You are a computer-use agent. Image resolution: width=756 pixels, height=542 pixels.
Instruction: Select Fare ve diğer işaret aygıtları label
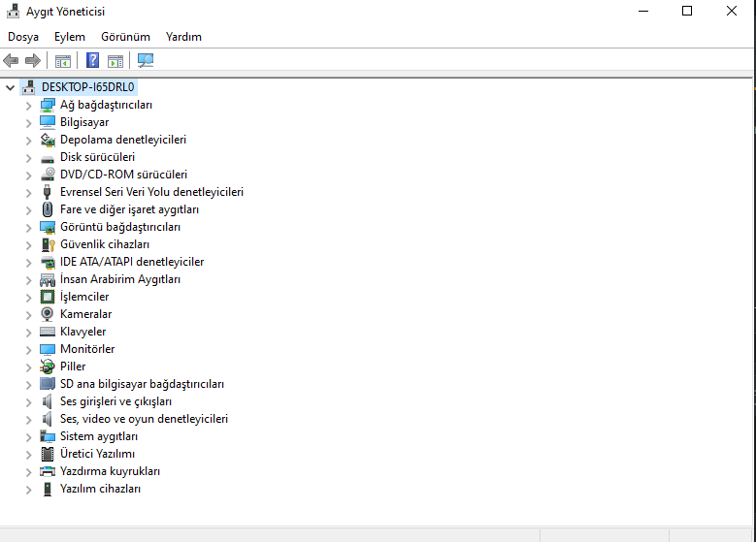(x=129, y=209)
